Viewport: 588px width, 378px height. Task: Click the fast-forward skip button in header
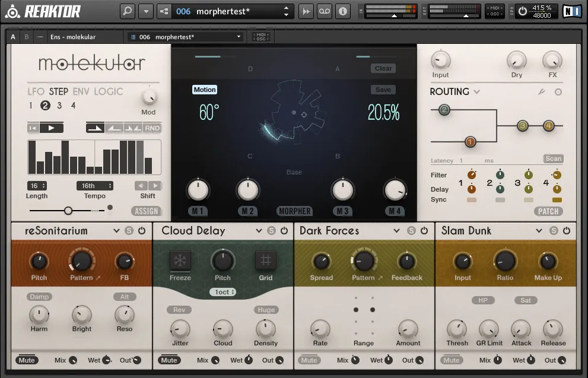click(306, 11)
